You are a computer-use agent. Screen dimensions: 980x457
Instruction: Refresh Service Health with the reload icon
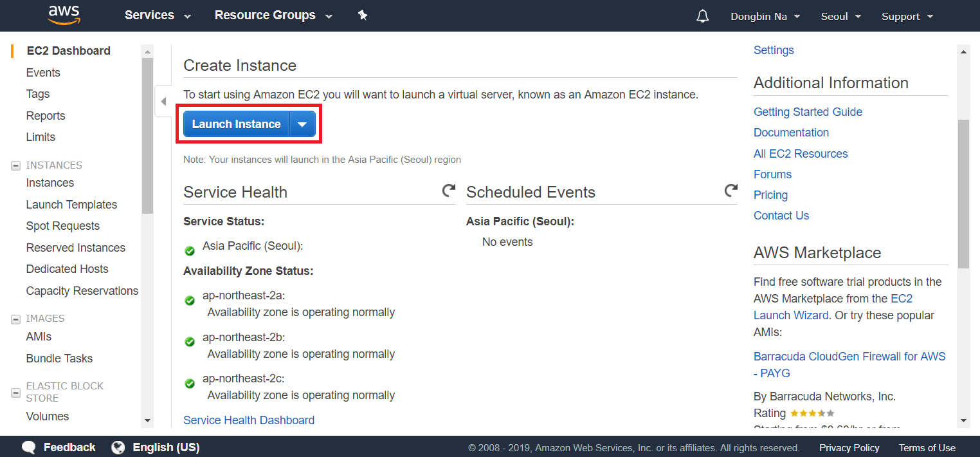[x=448, y=191]
